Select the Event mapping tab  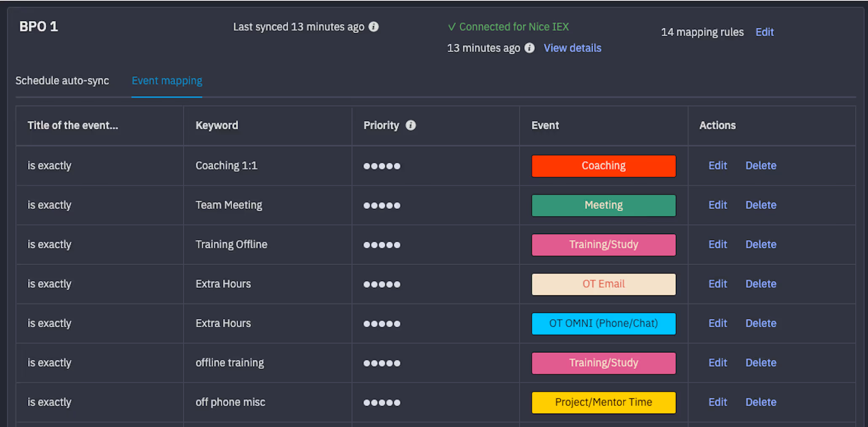[x=167, y=81]
